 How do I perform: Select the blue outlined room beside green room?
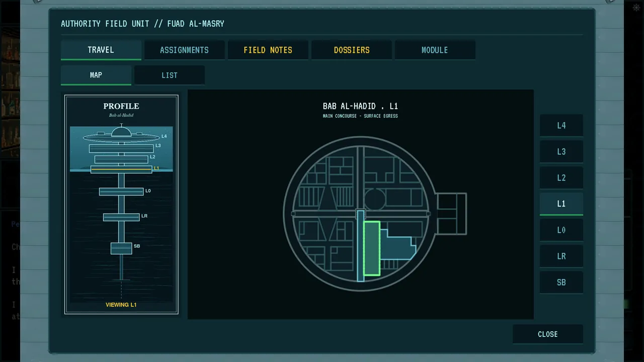tap(397, 246)
